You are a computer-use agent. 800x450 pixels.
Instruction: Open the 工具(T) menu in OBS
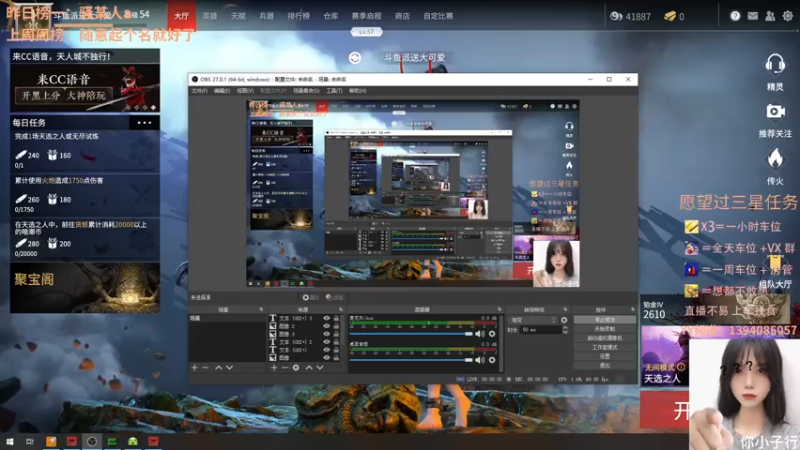[334, 91]
